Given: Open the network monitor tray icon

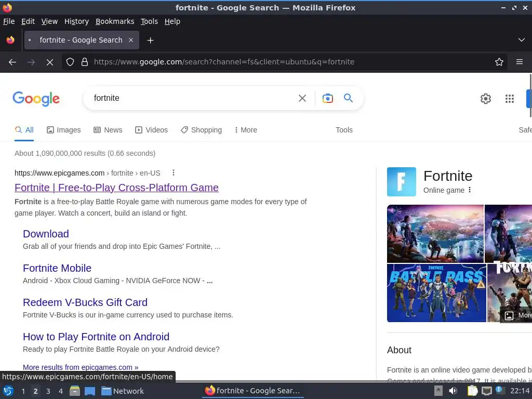Looking at the screenshot, I should click(486, 391).
